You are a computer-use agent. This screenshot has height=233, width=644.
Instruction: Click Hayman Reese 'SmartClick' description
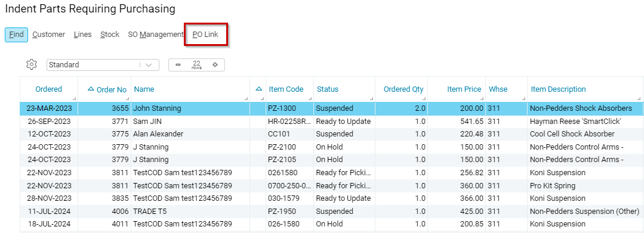575,122
